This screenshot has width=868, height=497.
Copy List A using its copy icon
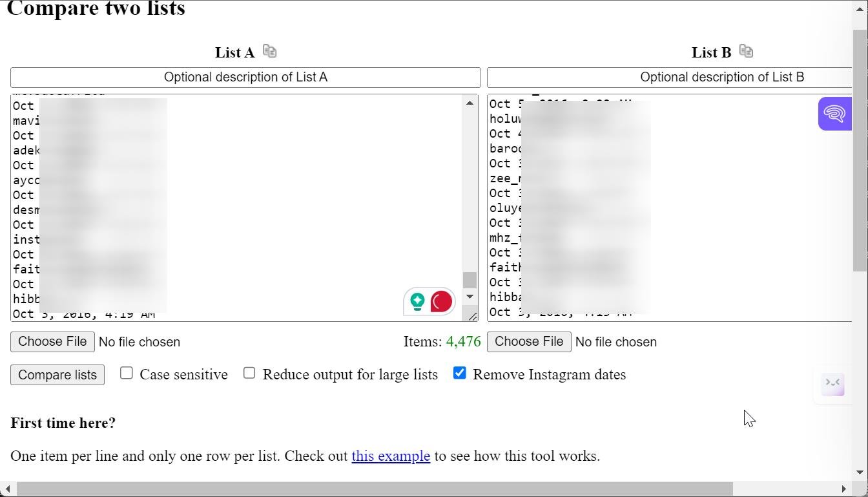(x=270, y=51)
